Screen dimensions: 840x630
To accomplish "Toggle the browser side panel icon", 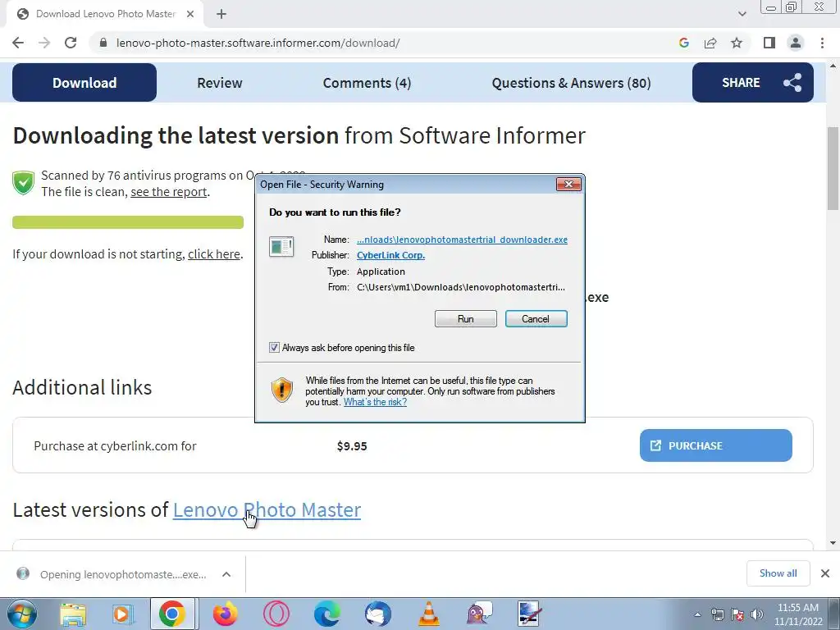I will (769, 43).
